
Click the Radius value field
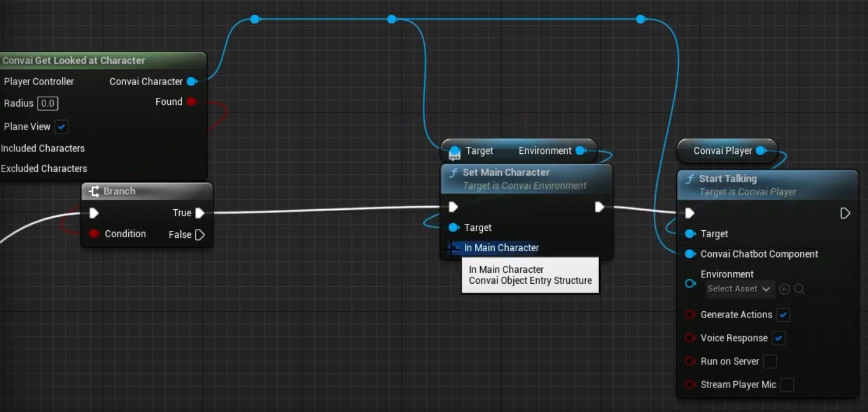(x=48, y=104)
